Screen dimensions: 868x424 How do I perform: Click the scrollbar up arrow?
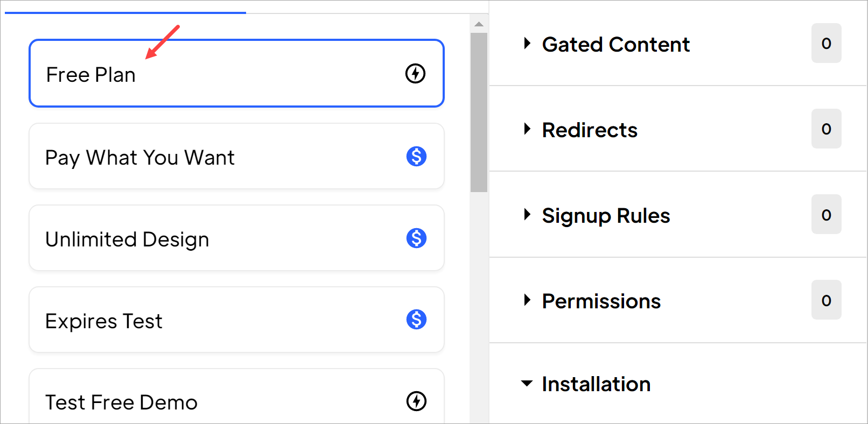(479, 24)
